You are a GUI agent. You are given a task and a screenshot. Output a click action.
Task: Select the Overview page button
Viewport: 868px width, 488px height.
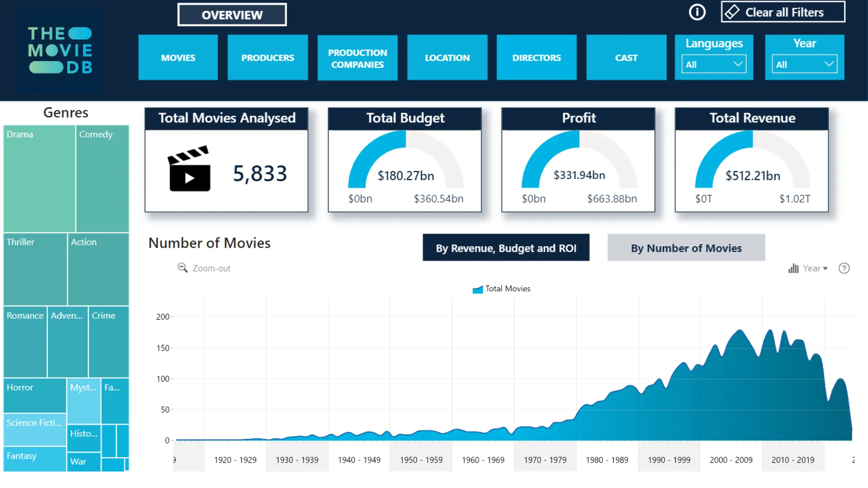pos(232,15)
